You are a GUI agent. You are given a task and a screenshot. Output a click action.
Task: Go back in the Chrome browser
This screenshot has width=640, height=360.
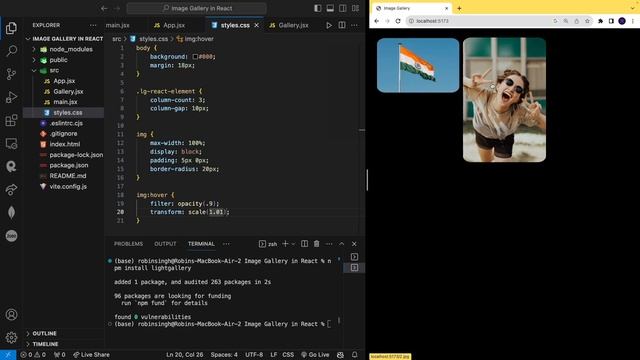point(376,21)
